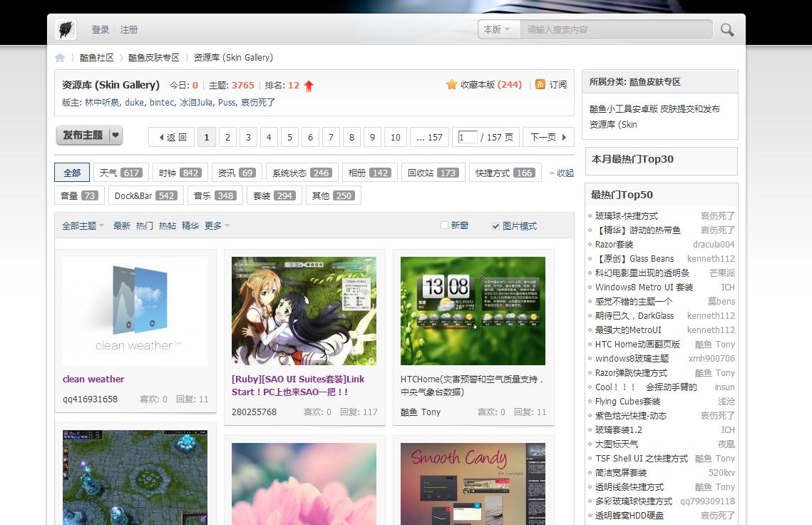
Task: Open 酷鱼皮肤专区 breadcrumb link
Action: [154, 58]
